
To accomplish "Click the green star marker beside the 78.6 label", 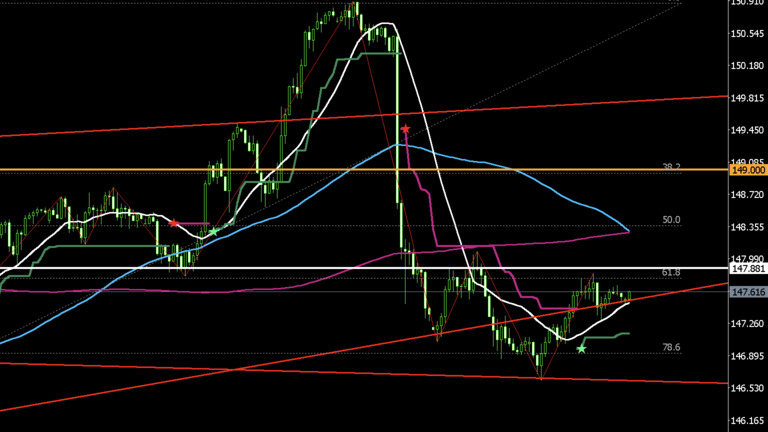I will pos(581,349).
